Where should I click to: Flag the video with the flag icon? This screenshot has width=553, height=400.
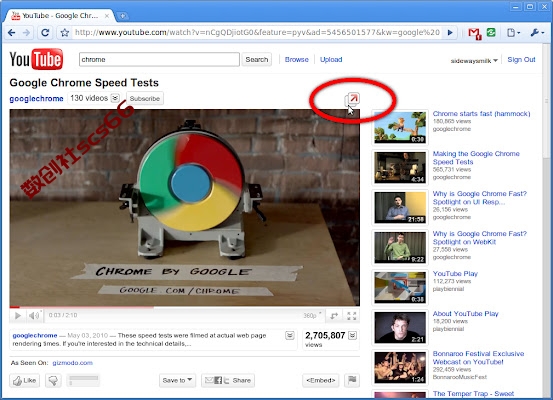tap(352, 380)
